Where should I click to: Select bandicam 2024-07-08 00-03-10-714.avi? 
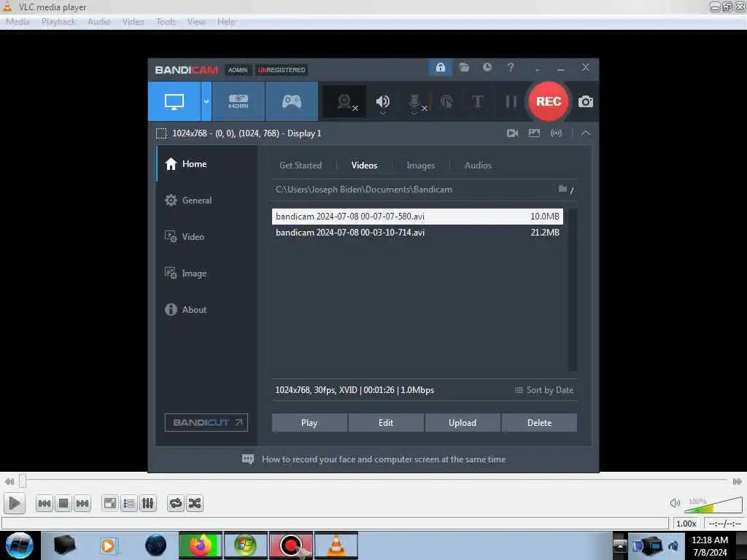click(x=417, y=233)
